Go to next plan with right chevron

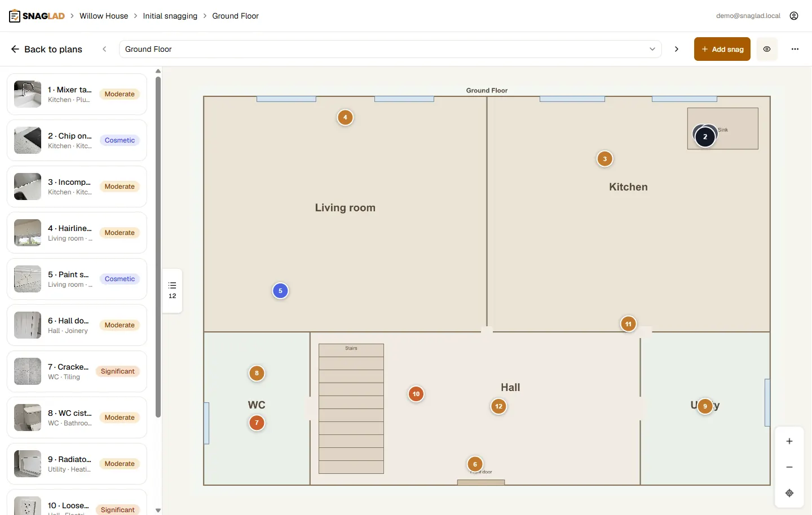677,49
